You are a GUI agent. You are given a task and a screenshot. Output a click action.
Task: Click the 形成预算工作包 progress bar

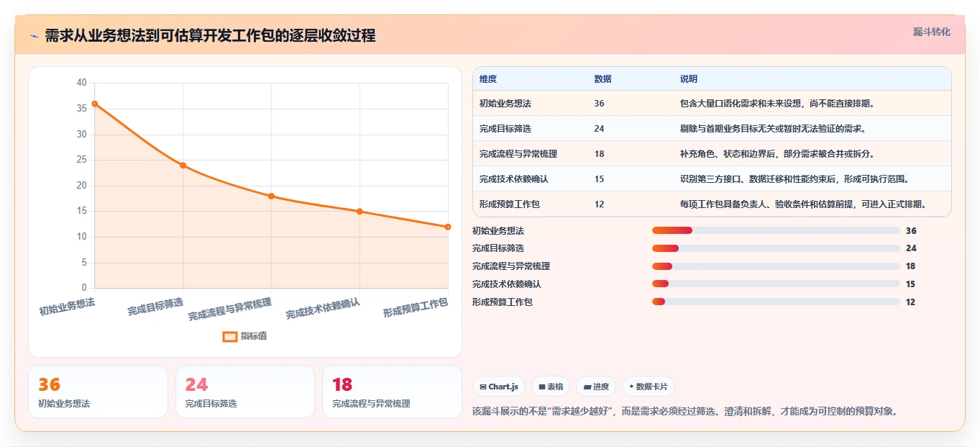pyautogui.click(x=776, y=302)
